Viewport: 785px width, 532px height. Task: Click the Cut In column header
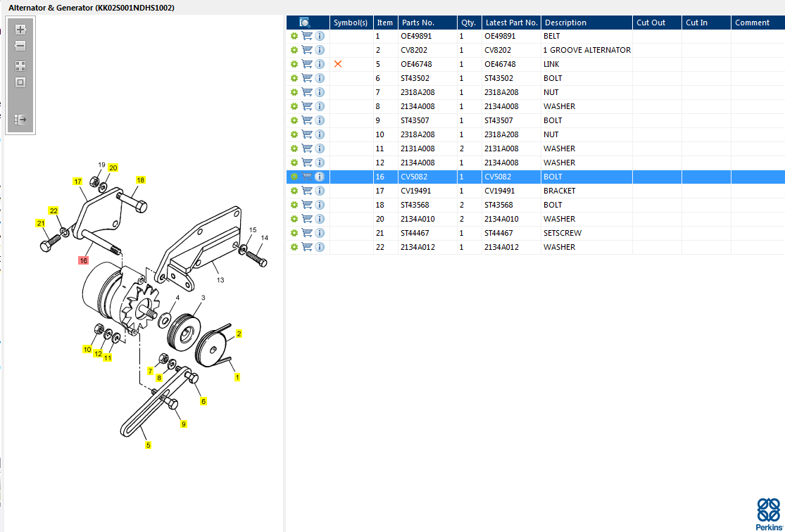(x=706, y=23)
